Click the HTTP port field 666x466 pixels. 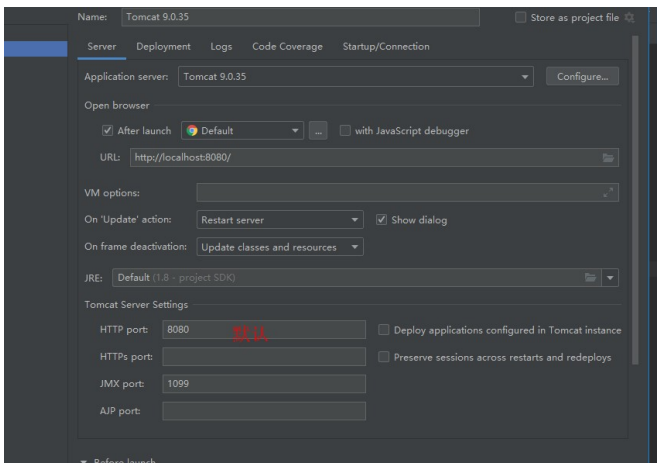(x=264, y=330)
